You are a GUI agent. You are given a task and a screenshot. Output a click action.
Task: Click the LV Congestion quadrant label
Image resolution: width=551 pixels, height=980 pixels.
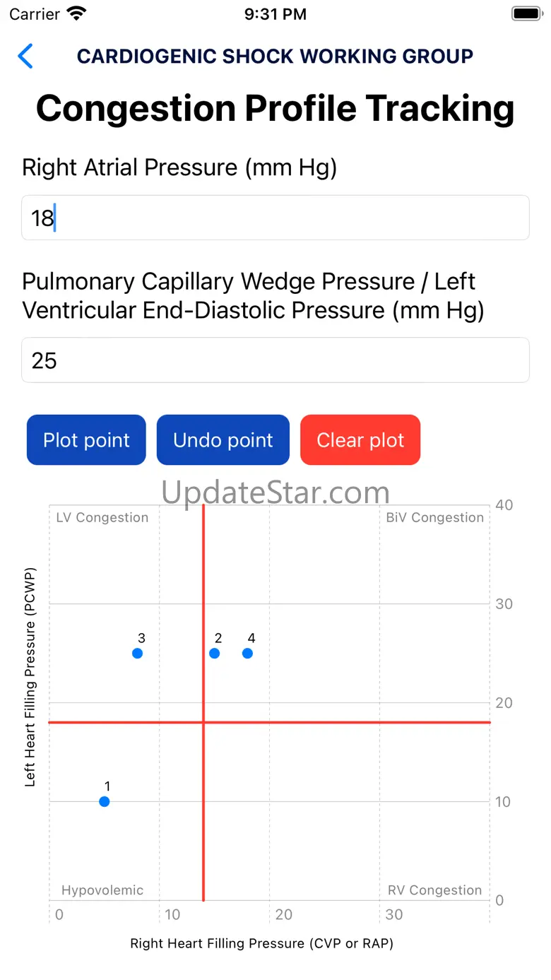point(102,517)
